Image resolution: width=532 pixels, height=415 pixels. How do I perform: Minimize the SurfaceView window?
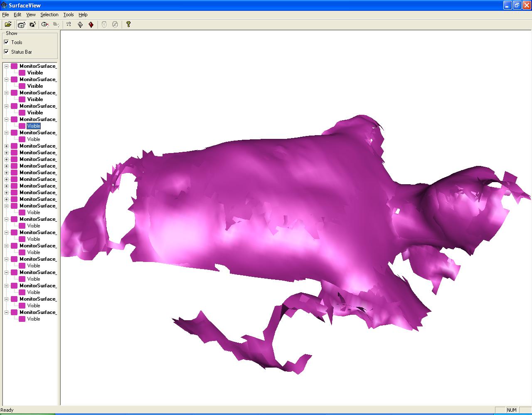click(507, 5)
